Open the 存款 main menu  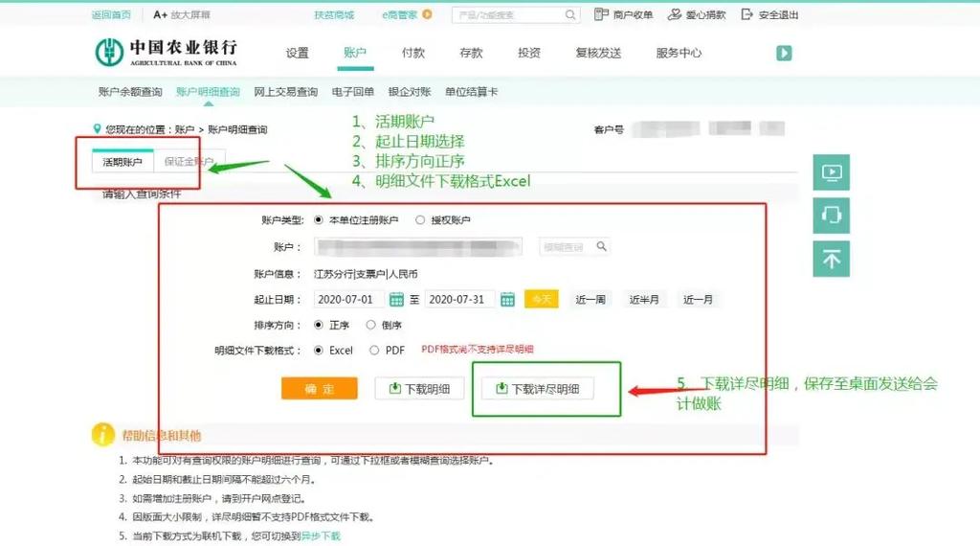(471, 53)
